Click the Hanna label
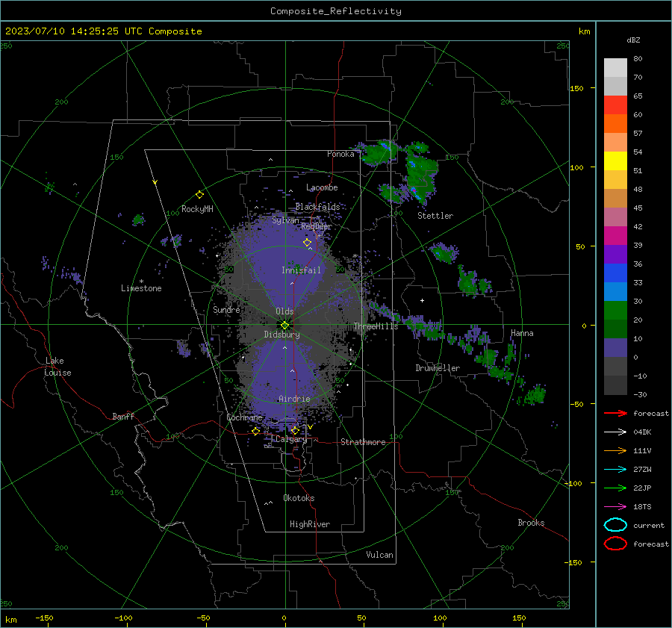The image size is (672, 628). (x=522, y=333)
